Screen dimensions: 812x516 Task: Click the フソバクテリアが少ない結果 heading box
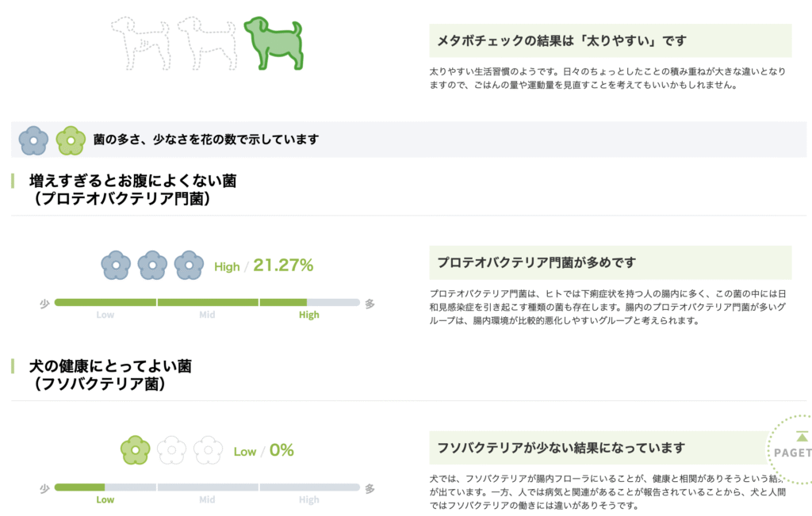click(611, 448)
